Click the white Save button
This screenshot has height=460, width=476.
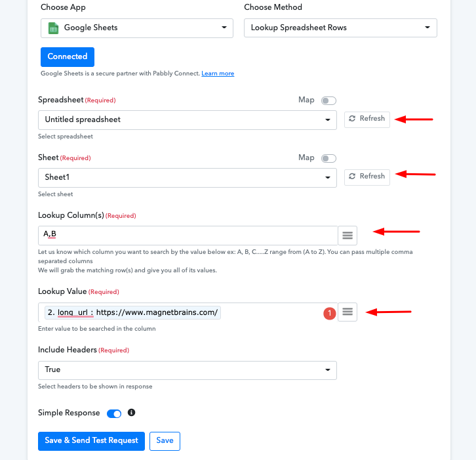pyautogui.click(x=165, y=441)
